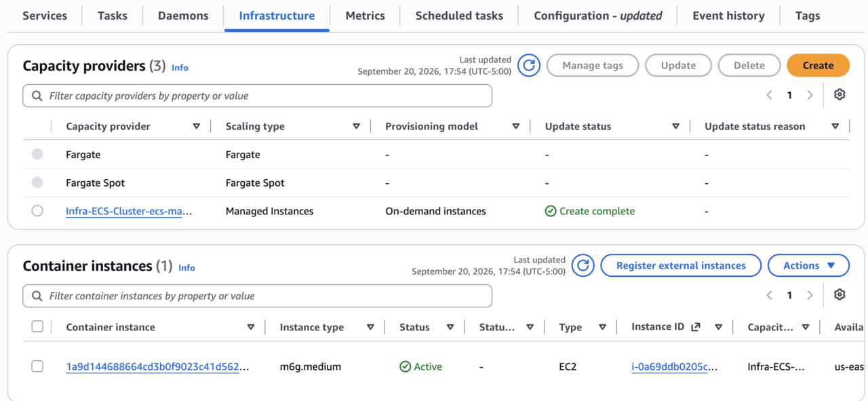The height and width of the screenshot is (401, 868).
Task: Click the Manage tags button
Action: coord(593,65)
